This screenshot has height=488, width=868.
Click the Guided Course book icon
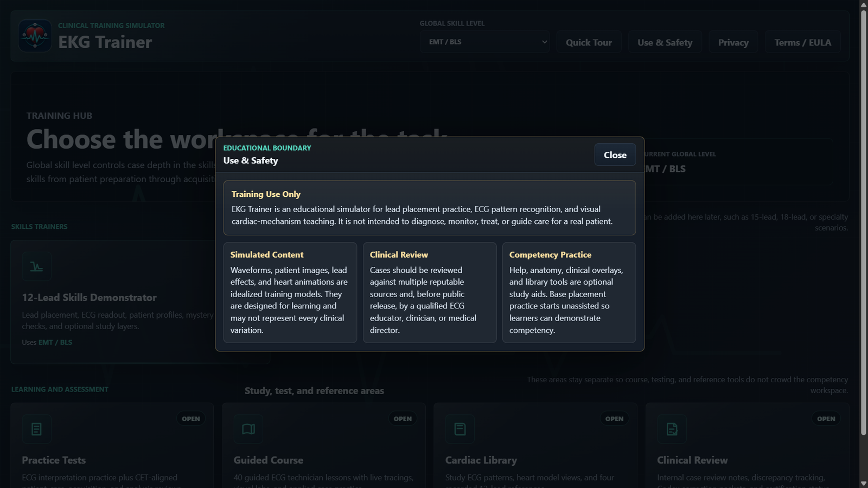(248, 429)
